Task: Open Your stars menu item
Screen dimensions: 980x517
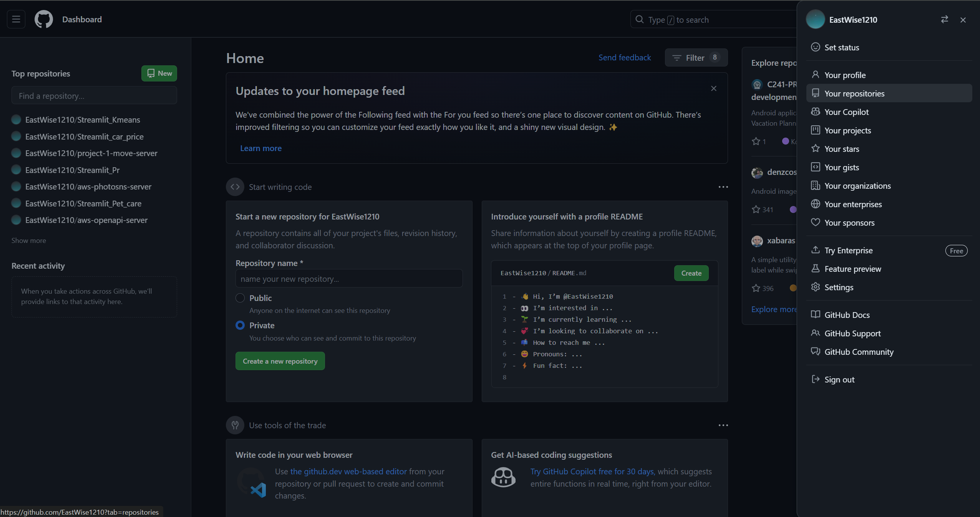Action: point(889,149)
